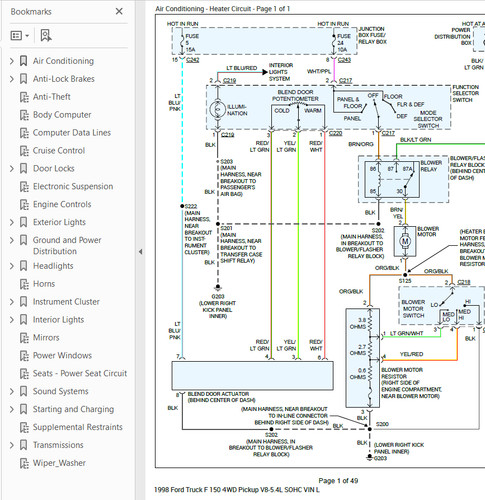Click the Wiper_Washer bookmark icon
The image size is (485, 500).
[x=24, y=463]
